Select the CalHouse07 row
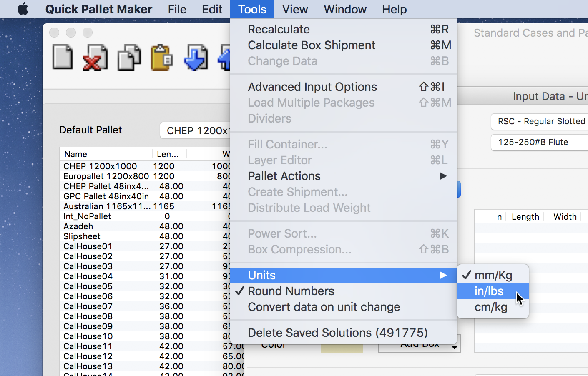 (146, 306)
